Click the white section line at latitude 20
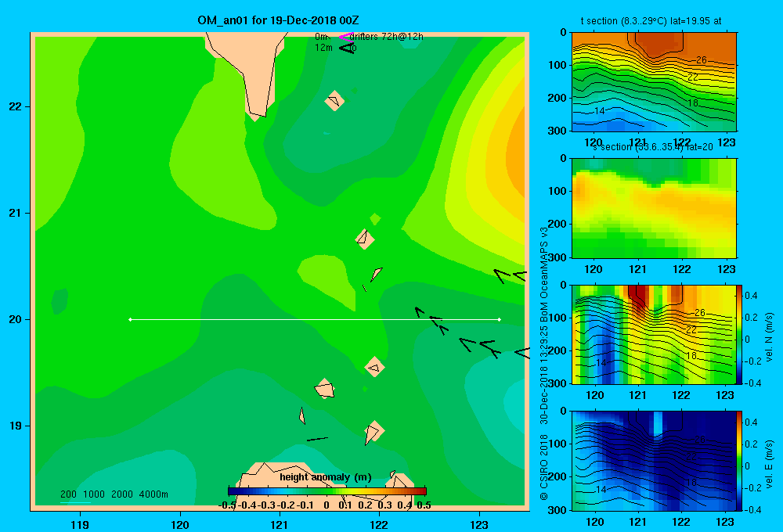 (315, 319)
